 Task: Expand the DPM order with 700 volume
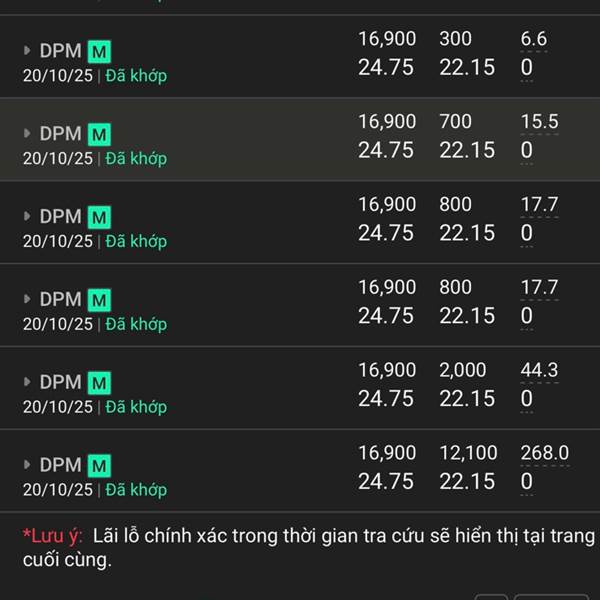coord(27,133)
